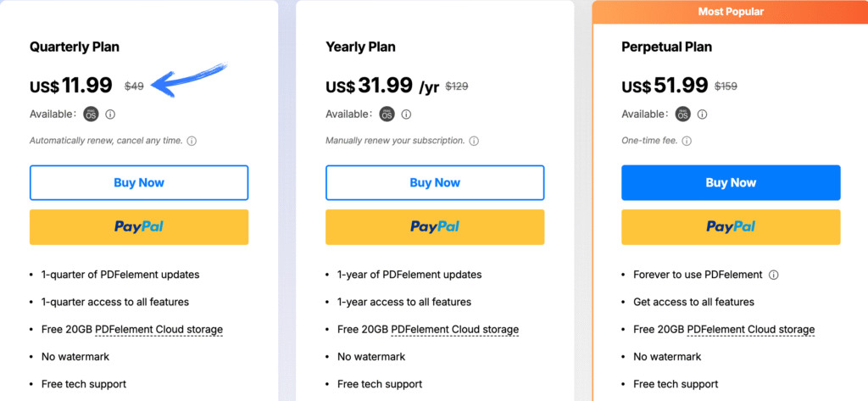
Task: Pay with PayPal for the Perpetual Plan
Action: click(x=731, y=226)
